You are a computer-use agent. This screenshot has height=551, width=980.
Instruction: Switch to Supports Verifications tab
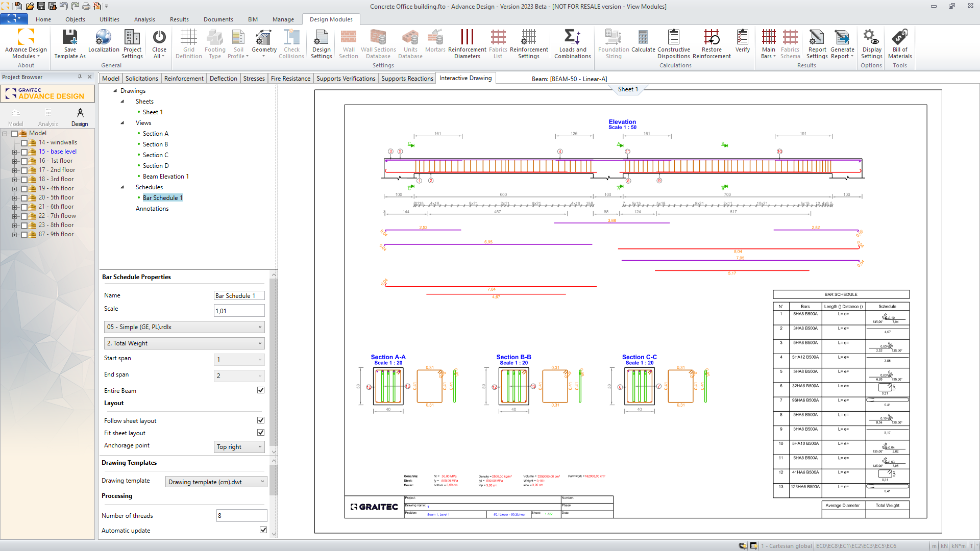point(346,78)
